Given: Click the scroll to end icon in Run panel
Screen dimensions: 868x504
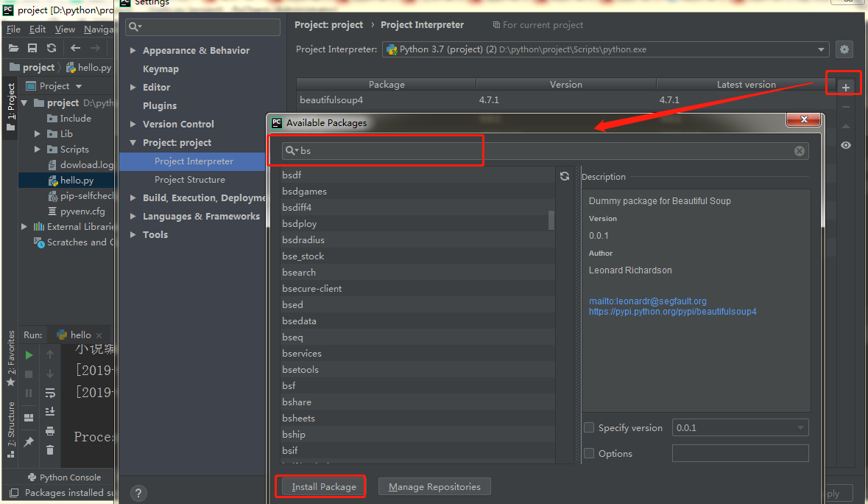Looking at the screenshot, I should tap(50, 411).
